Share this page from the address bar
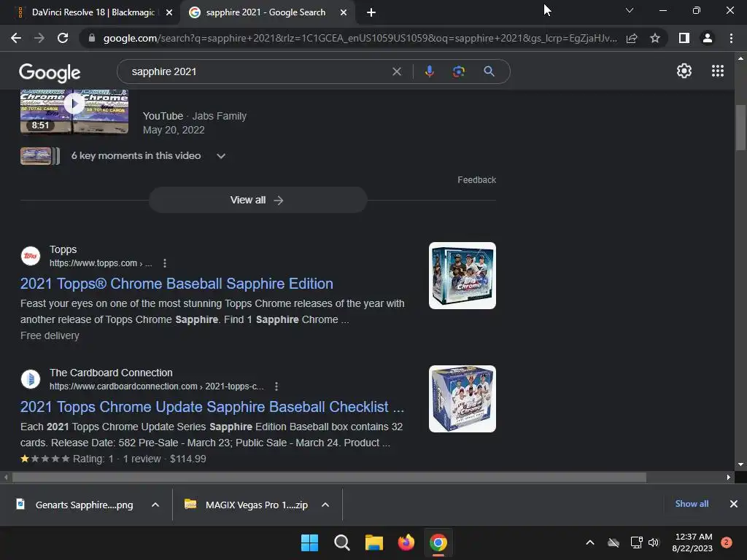The width and height of the screenshot is (747, 560). 632,38
